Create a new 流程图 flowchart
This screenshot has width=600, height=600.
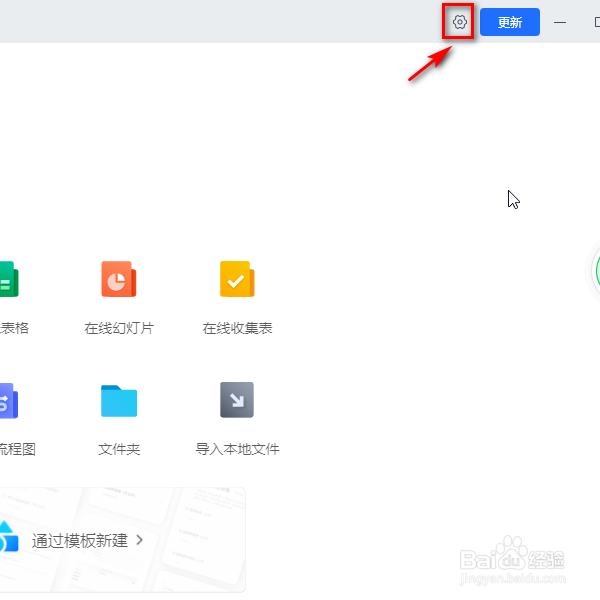(x=9, y=401)
